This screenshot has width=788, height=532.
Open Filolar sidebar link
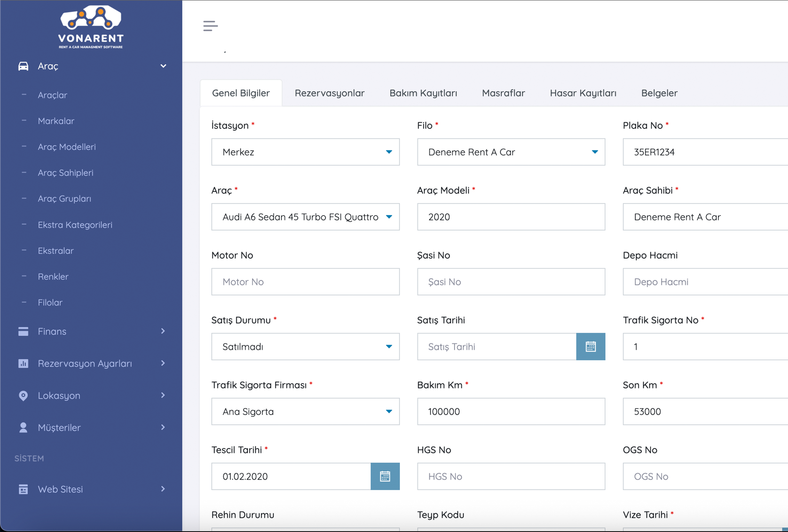pyautogui.click(x=50, y=302)
